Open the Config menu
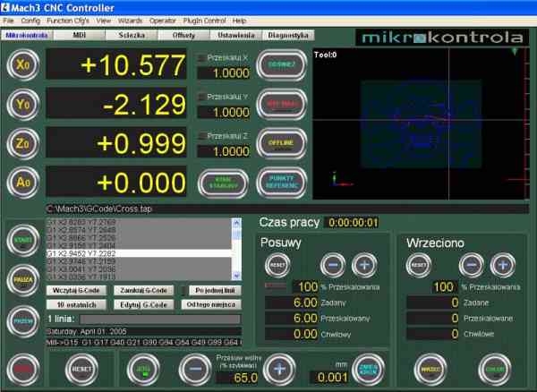Image resolution: width=537 pixels, height=392 pixels. tap(30, 21)
